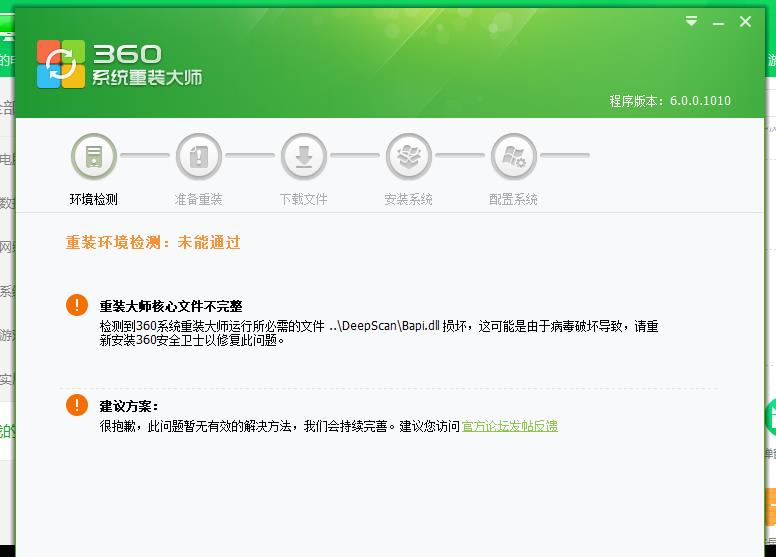776x557 pixels.
Task: Click the 配置系统 step label
Action: (x=513, y=200)
